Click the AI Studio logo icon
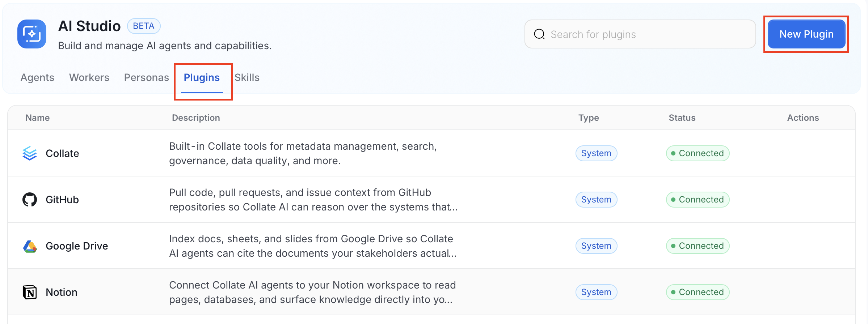 tap(32, 34)
